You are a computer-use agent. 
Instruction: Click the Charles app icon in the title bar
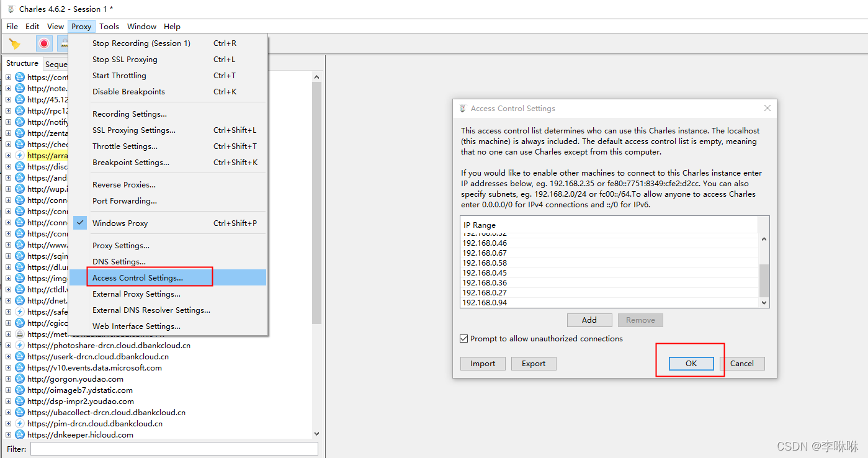click(x=10, y=9)
